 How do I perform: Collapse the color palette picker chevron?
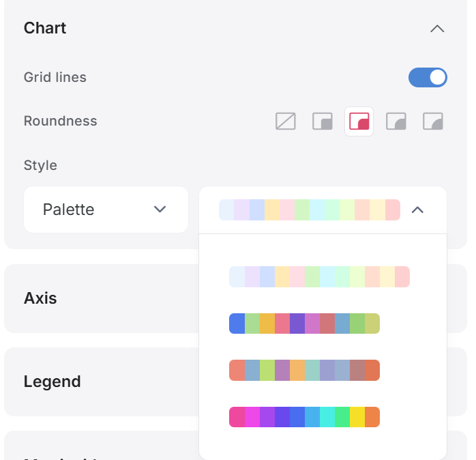coord(417,210)
